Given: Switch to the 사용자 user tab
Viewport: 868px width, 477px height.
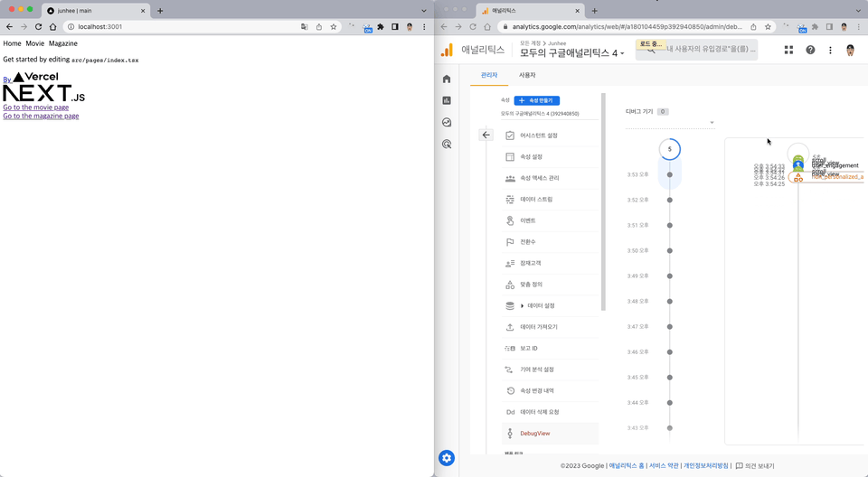Looking at the screenshot, I should point(527,75).
